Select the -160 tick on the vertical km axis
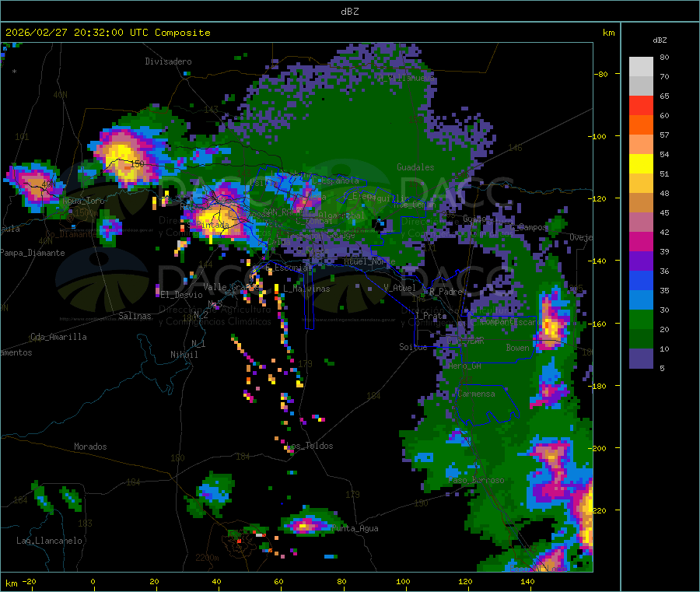 click(599, 324)
